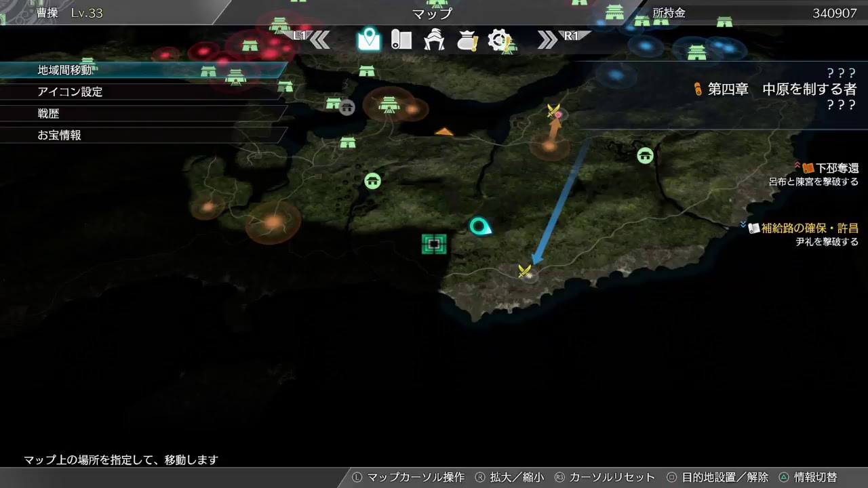This screenshot has height=488, width=868.
Task: Open the money bag icon with notification
Action: (x=466, y=40)
